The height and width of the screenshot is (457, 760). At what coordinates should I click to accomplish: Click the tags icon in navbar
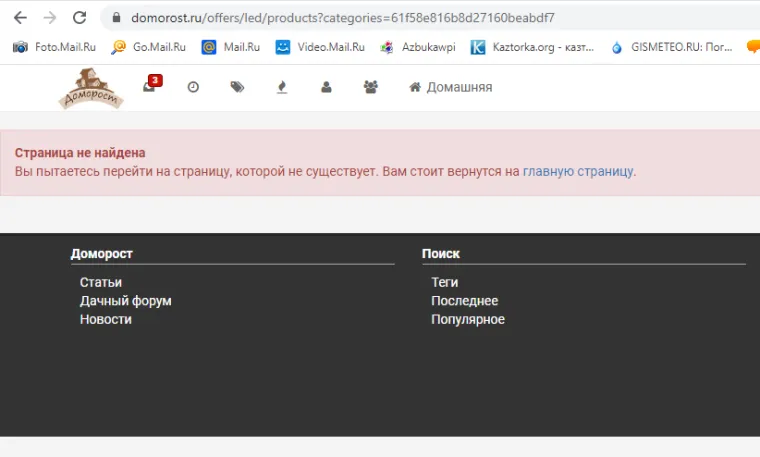(x=237, y=87)
